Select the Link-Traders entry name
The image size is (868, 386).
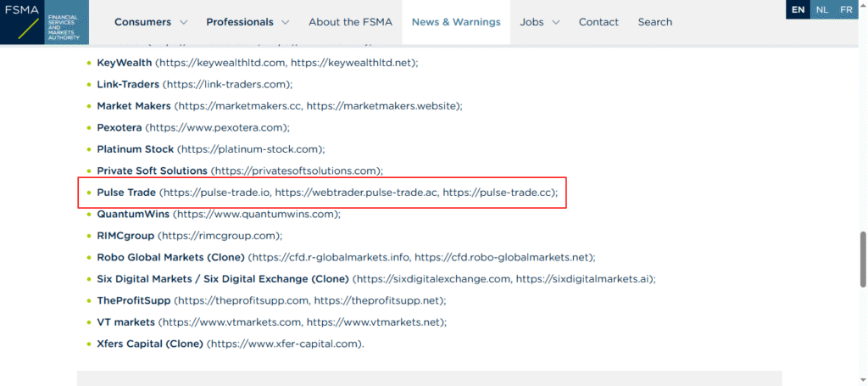(x=128, y=84)
